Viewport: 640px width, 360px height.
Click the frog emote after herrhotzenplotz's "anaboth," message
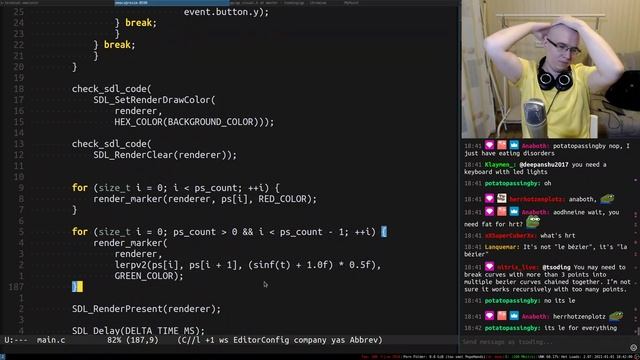pyautogui.click(x=607, y=199)
